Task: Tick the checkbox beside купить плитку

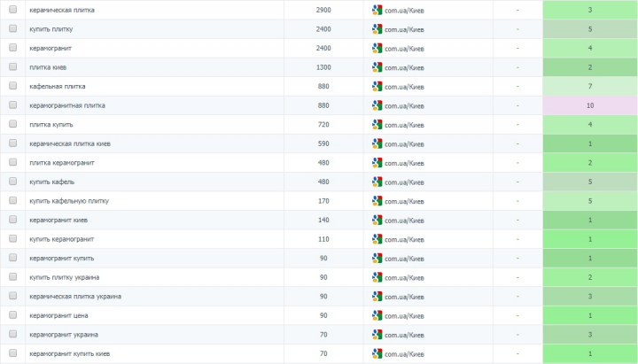Action: tap(13, 28)
